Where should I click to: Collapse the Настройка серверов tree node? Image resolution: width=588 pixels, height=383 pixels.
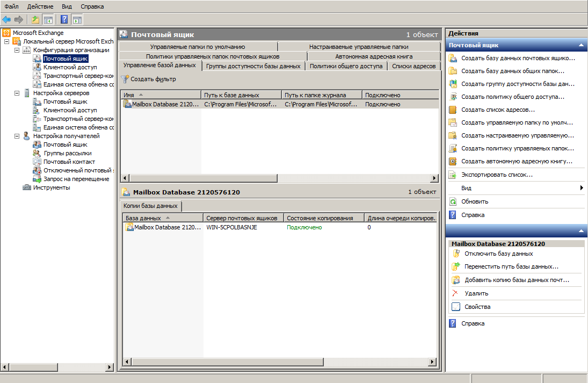click(x=17, y=93)
